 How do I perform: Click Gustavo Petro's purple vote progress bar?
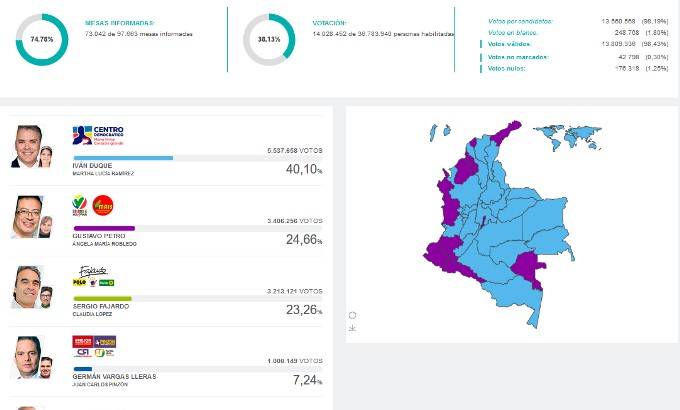[x=104, y=228]
